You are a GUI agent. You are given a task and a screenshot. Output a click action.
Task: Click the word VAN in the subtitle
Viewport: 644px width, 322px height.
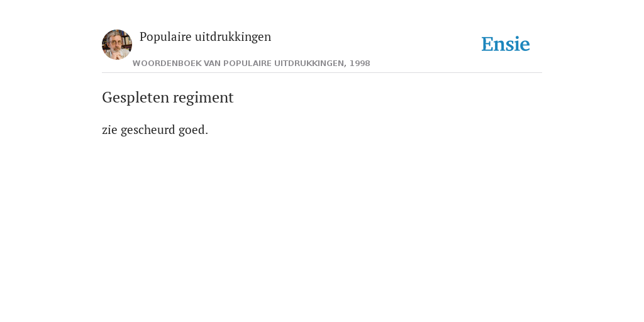213,64
